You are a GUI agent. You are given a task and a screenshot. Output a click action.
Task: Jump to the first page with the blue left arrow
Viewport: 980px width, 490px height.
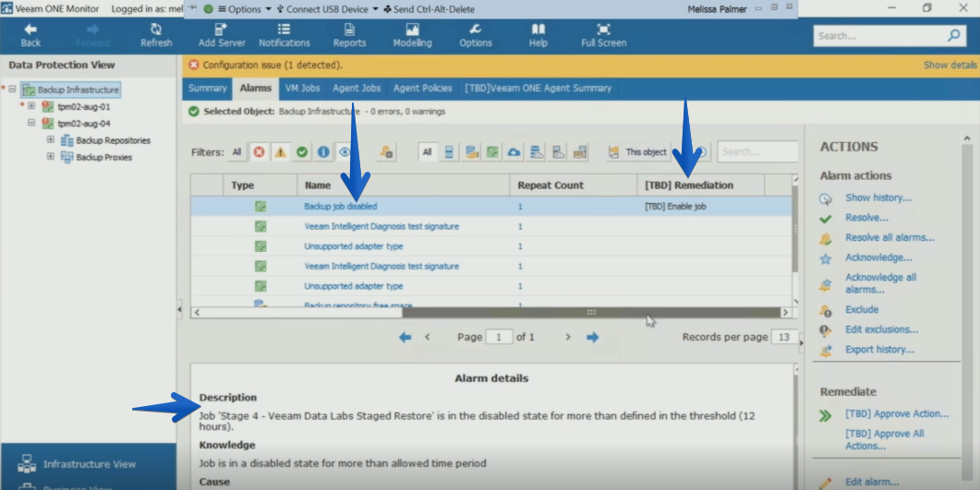click(405, 337)
